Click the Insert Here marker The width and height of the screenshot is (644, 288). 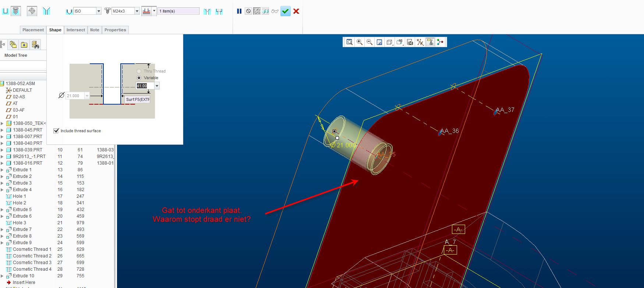24,282
